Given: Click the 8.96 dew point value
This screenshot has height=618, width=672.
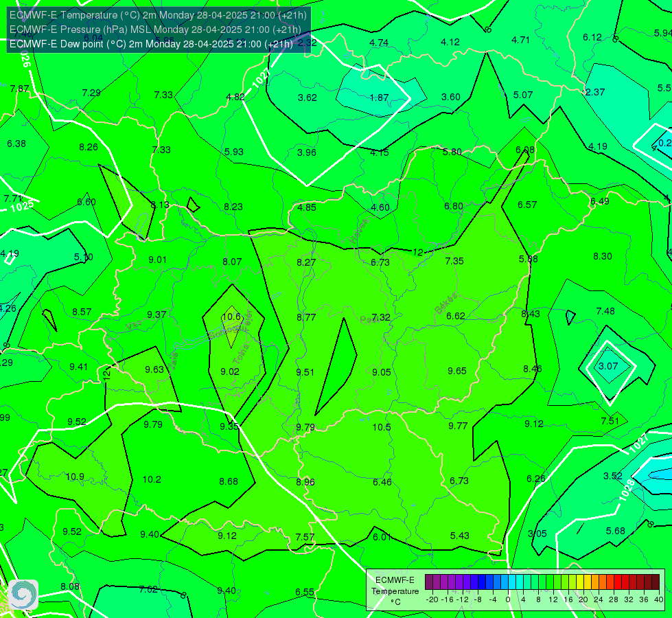Looking at the screenshot, I should coord(305,482).
